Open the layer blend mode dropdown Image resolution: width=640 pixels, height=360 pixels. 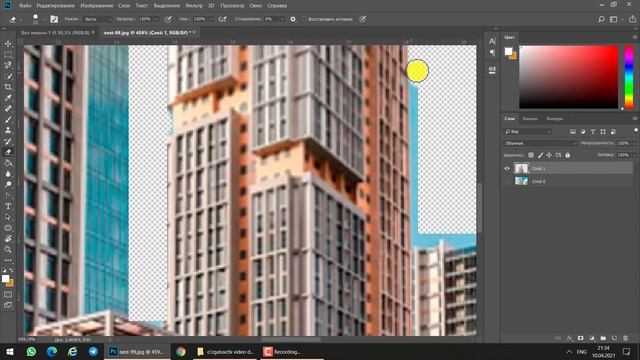pyautogui.click(x=540, y=143)
